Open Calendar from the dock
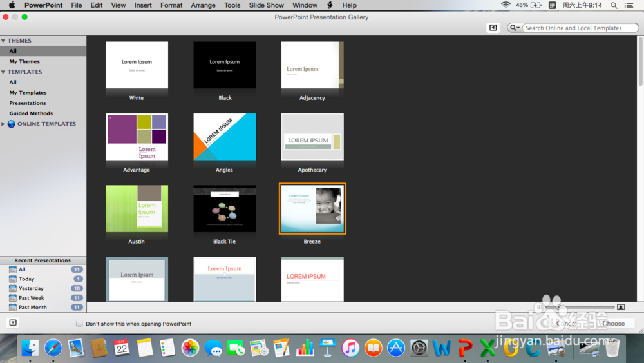This screenshot has height=363, width=644. (122, 348)
